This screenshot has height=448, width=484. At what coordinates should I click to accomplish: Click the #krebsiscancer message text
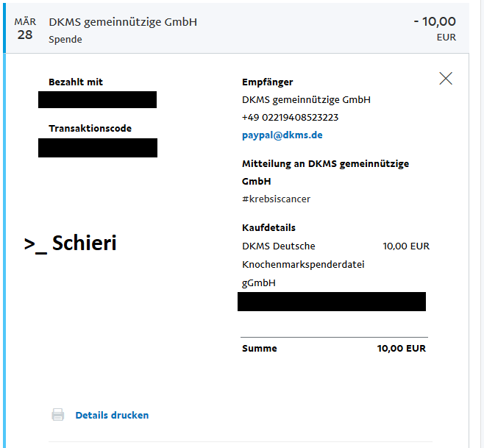click(277, 199)
